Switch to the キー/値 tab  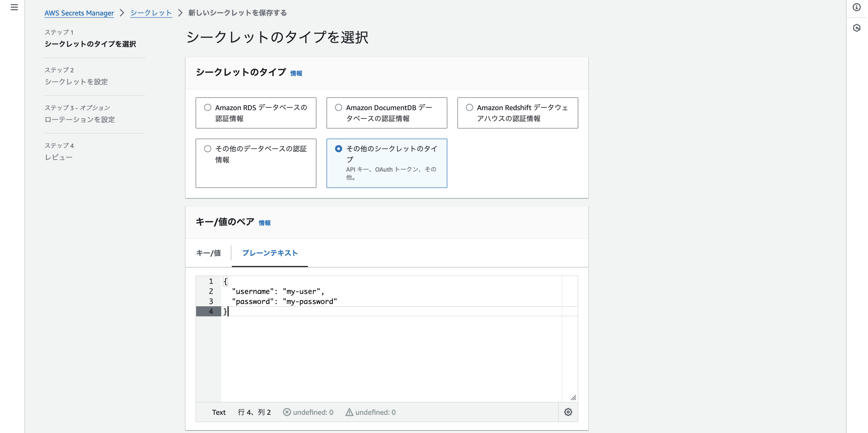[x=208, y=253]
